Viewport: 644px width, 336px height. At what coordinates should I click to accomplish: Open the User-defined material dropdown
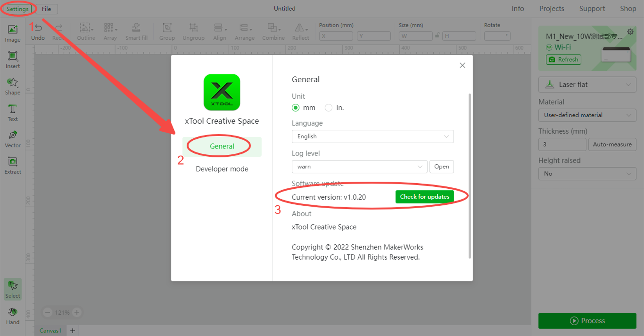(x=587, y=115)
